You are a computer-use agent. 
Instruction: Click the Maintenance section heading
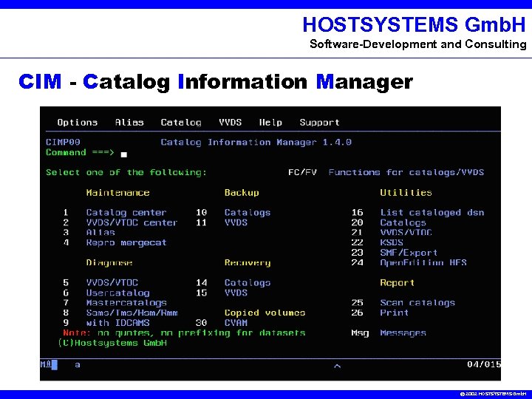coord(117,193)
